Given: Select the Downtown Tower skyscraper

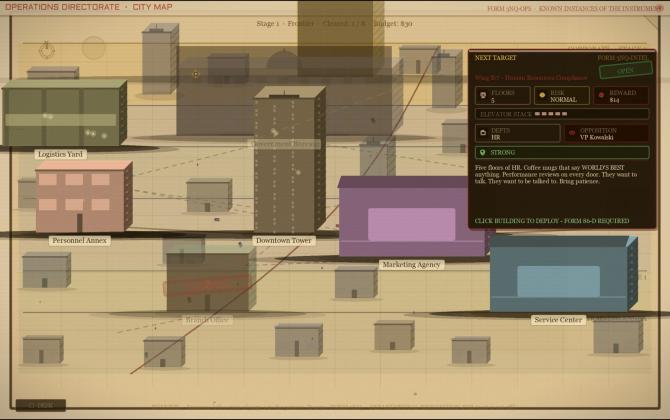Looking at the screenshot, I should 289,160.
